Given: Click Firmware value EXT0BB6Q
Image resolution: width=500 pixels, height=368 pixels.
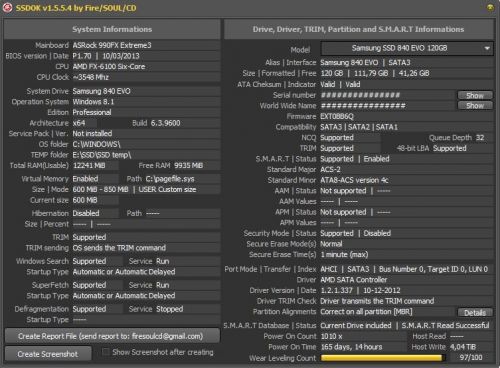Looking at the screenshot, I should [337, 117].
